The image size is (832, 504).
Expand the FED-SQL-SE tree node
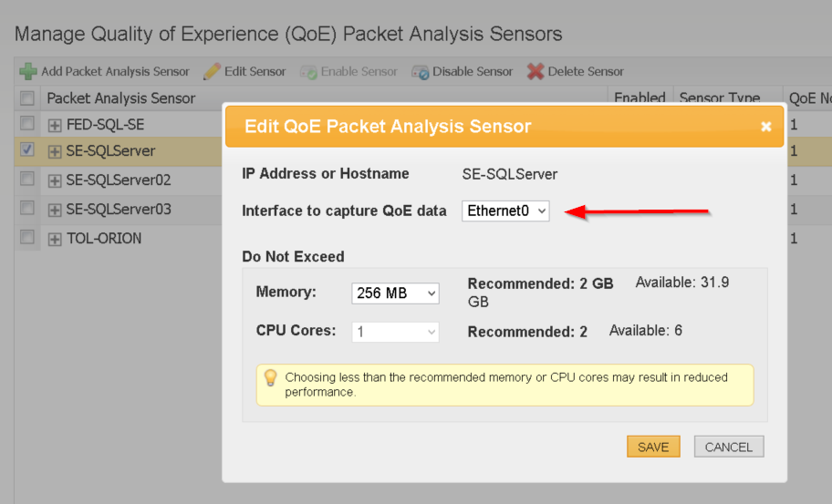[55, 125]
